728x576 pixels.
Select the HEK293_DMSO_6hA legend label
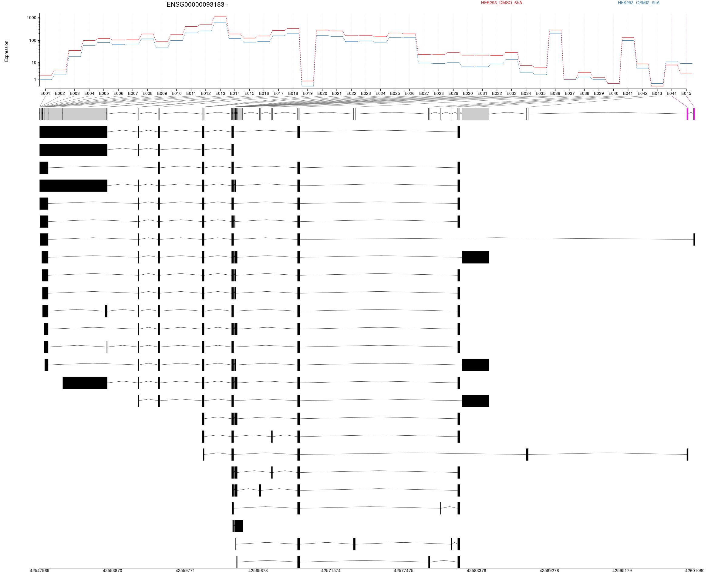pos(501,3)
